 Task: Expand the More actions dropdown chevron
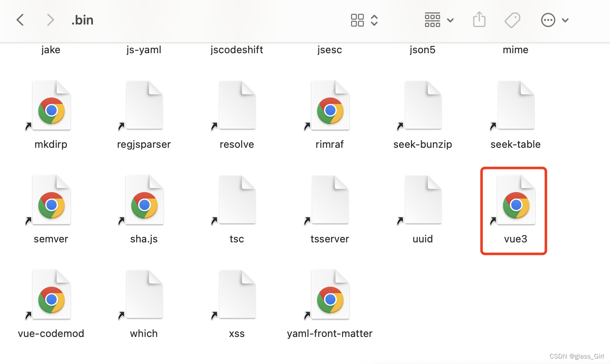coord(565,20)
